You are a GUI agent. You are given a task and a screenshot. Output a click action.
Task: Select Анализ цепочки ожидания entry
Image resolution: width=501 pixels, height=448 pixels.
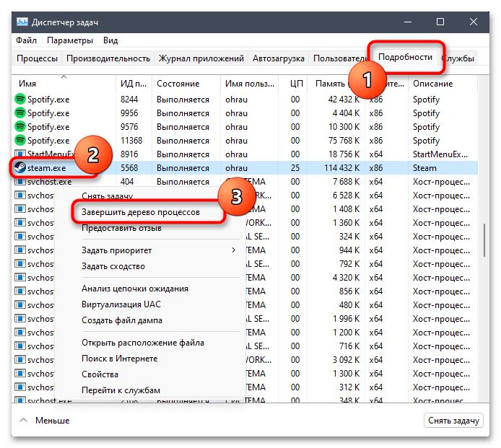pyautogui.click(x=135, y=289)
